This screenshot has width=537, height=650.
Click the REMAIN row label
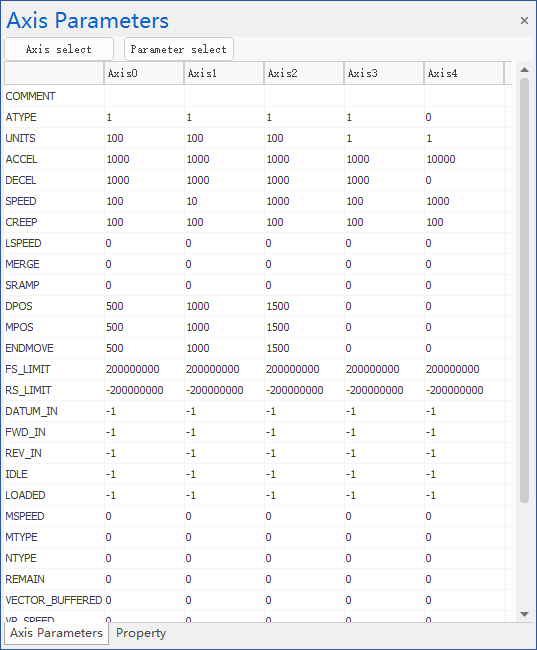(25, 579)
